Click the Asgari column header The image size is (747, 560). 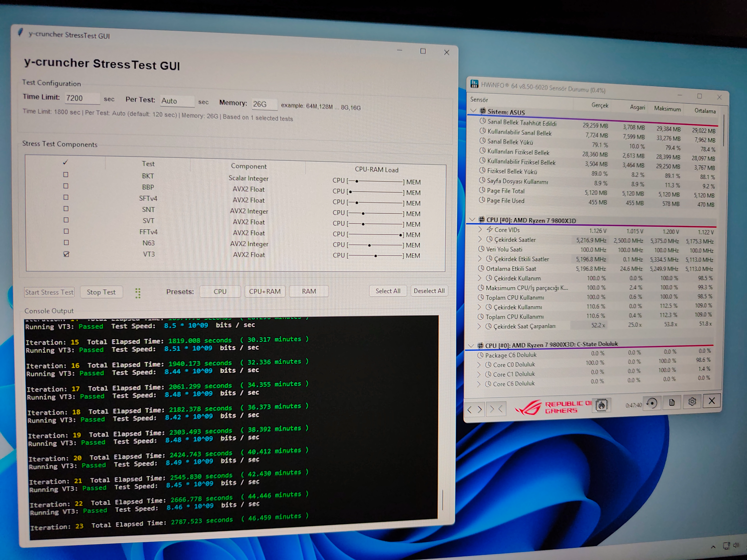(x=637, y=107)
